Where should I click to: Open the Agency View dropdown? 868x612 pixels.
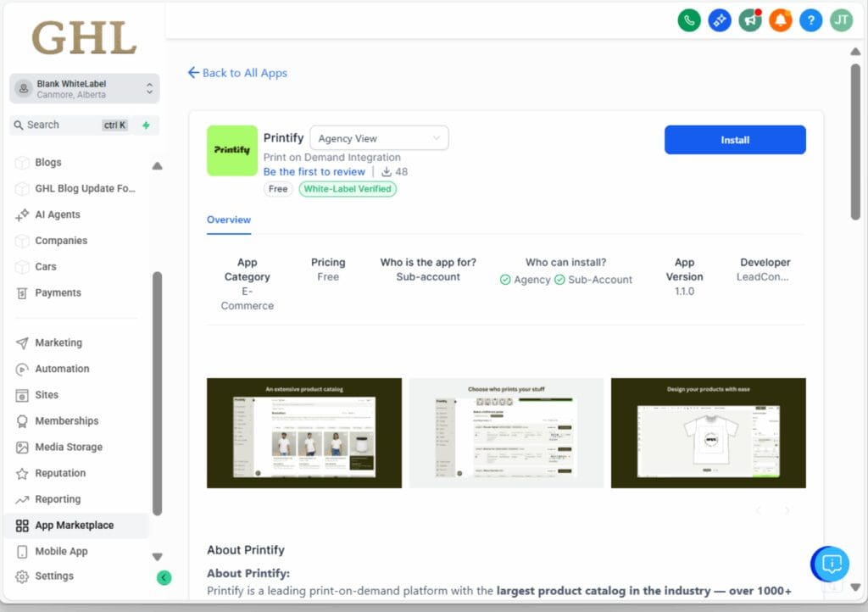point(379,137)
